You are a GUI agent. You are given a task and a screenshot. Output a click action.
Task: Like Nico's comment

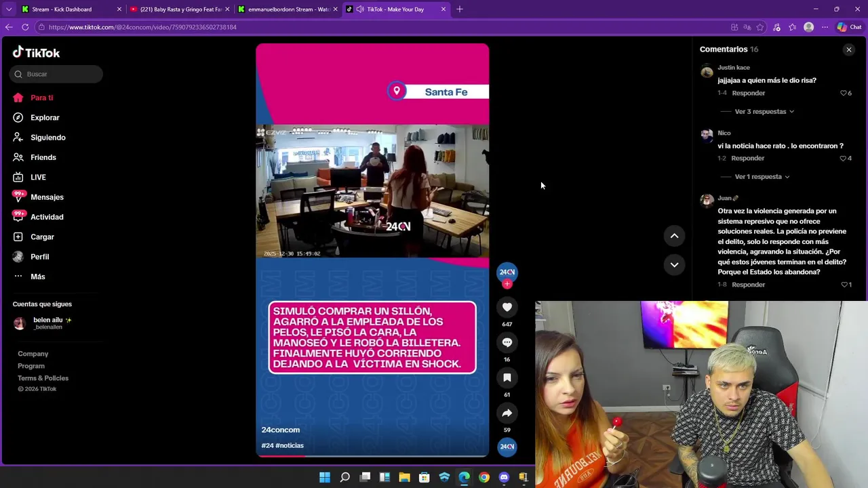[843, 158]
